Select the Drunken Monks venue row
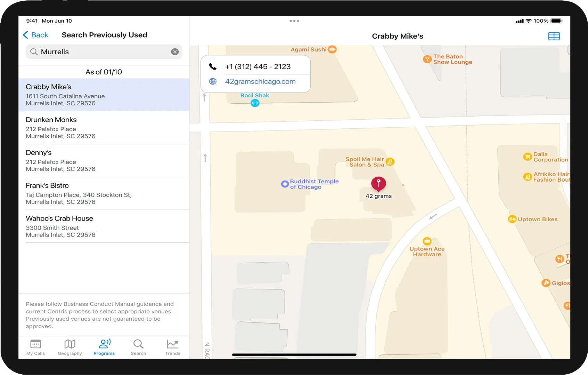588x375 pixels. click(x=104, y=128)
